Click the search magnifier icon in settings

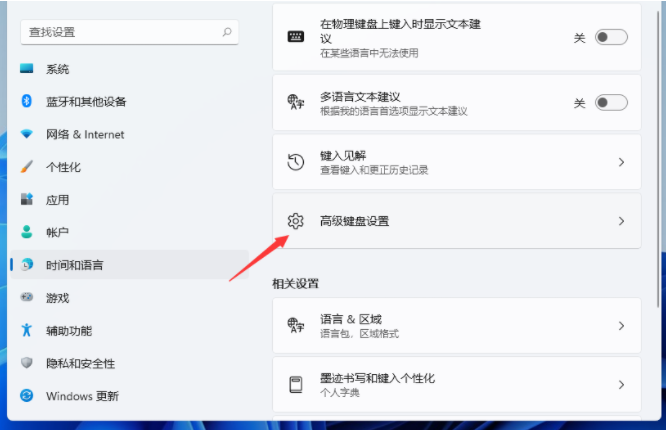228,32
